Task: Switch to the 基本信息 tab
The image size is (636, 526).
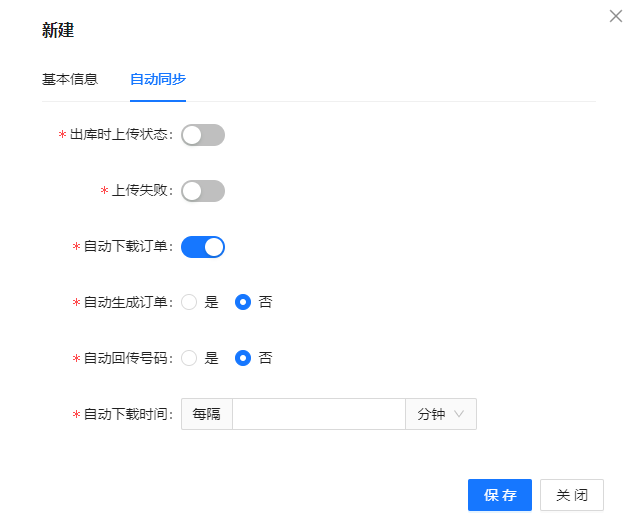Action: (x=70, y=79)
